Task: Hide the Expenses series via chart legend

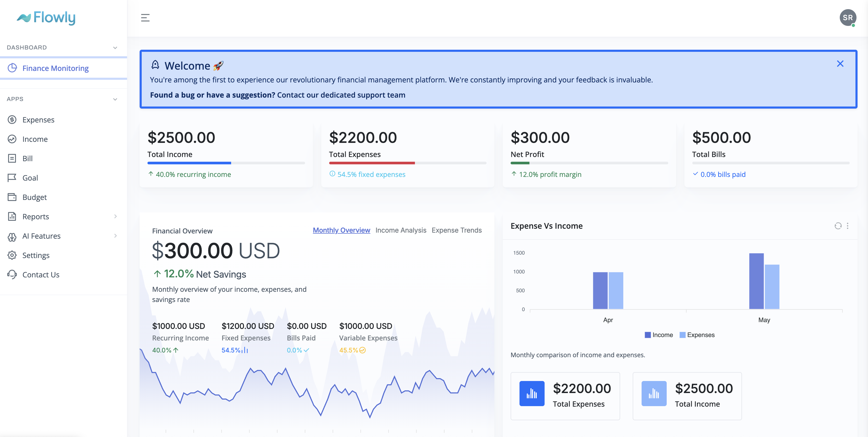Action: (698, 334)
